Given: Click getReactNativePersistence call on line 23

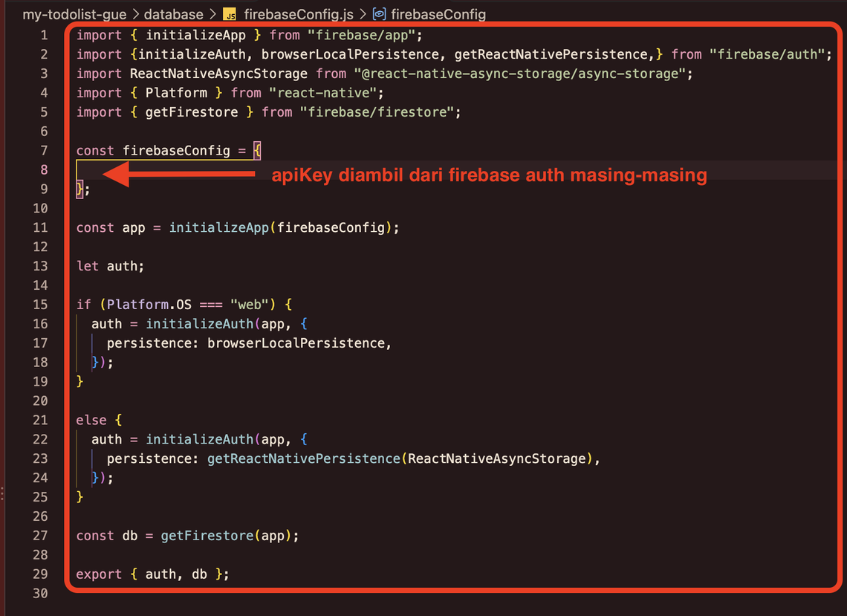Looking at the screenshot, I should (304, 458).
